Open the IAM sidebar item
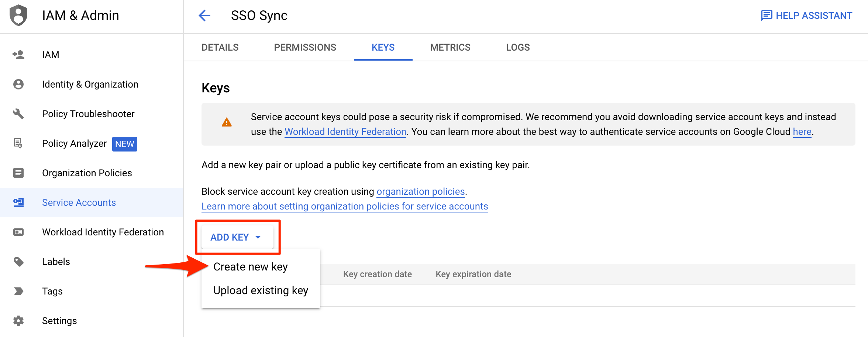868x337 pixels. pyautogui.click(x=92, y=55)
